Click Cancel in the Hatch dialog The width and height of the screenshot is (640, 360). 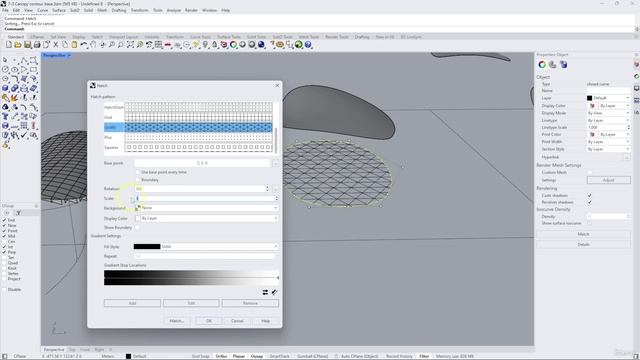237,321
